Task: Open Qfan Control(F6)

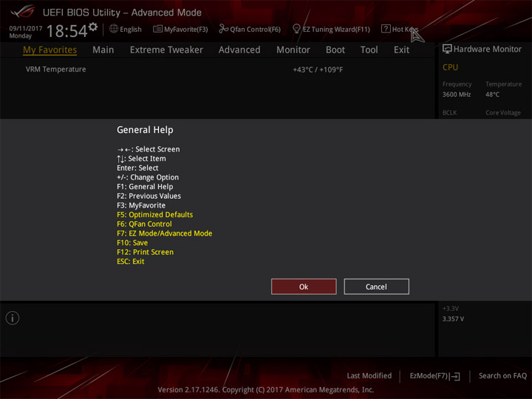Action: click(x=255, y=29)
